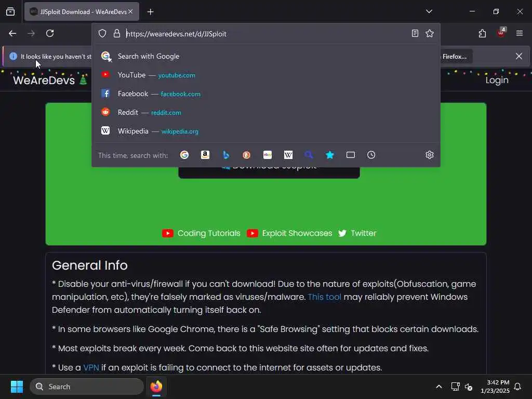
Task: Click the muted volume tray icon
Action: pyautogui.click(x=469, y=387)
